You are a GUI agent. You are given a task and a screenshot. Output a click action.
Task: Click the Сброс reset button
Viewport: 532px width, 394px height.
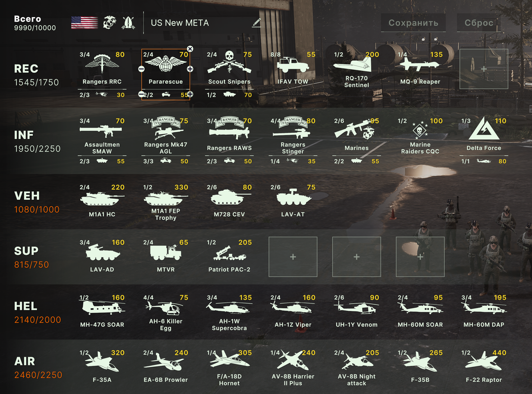click(x=479, y=23)
